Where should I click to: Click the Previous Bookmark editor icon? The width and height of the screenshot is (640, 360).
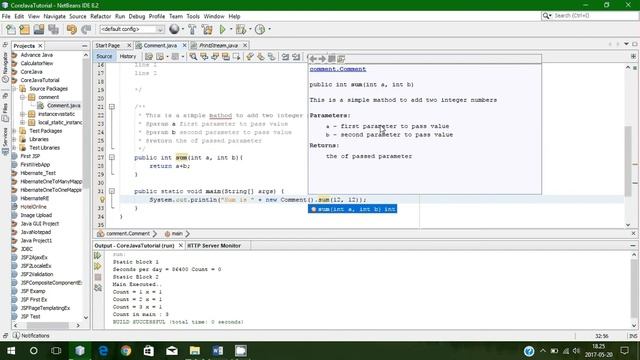click(x=250, y=57)
